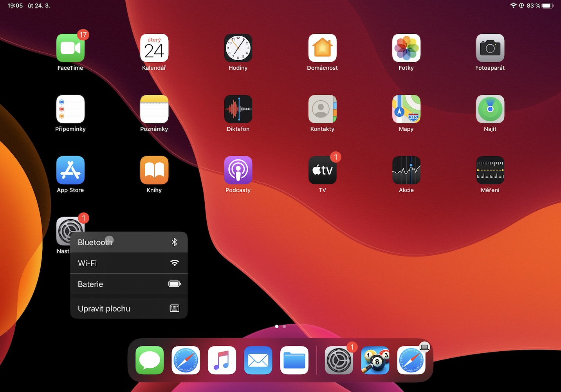Open the Kontakty contacts app

[322, 109]
